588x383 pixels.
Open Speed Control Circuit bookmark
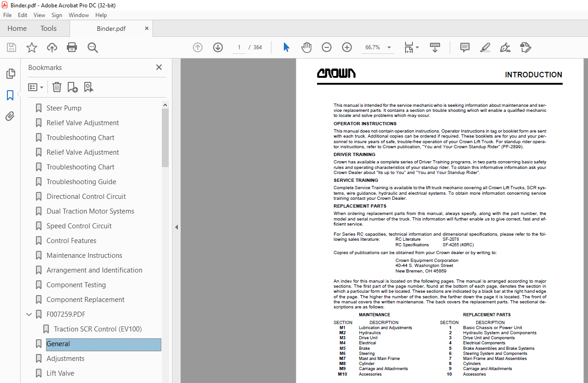[79, 226]
